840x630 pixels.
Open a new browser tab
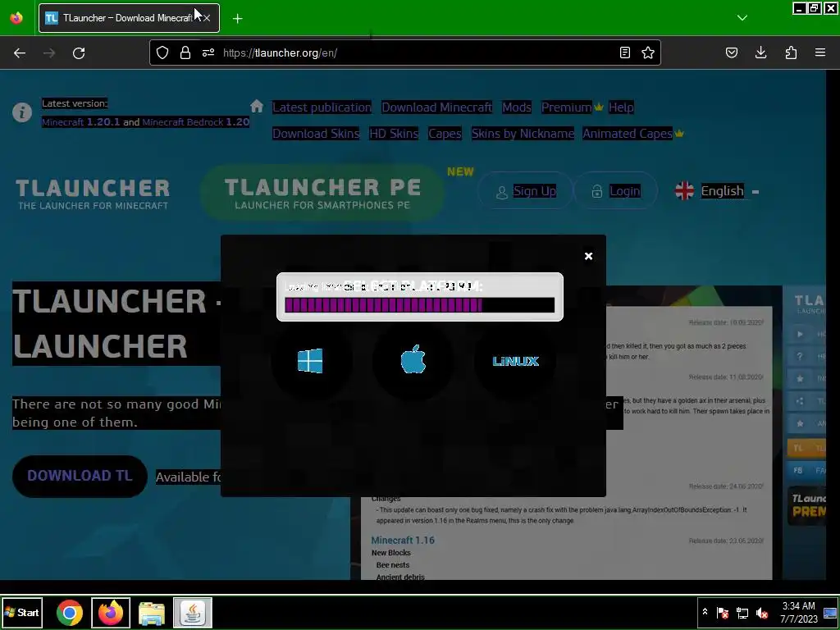click(237, 18)
